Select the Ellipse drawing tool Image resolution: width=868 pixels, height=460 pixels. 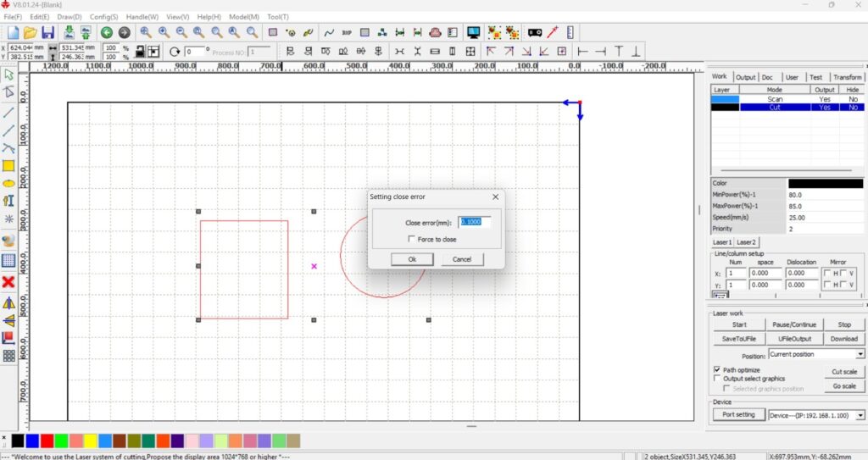coord(8,183)
